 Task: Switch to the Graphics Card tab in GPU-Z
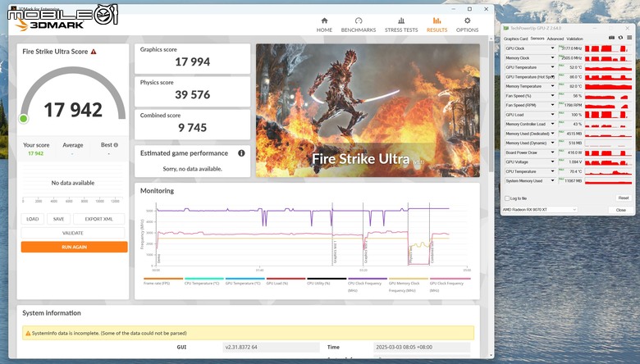pyautogui.click(x=515, y=39)
